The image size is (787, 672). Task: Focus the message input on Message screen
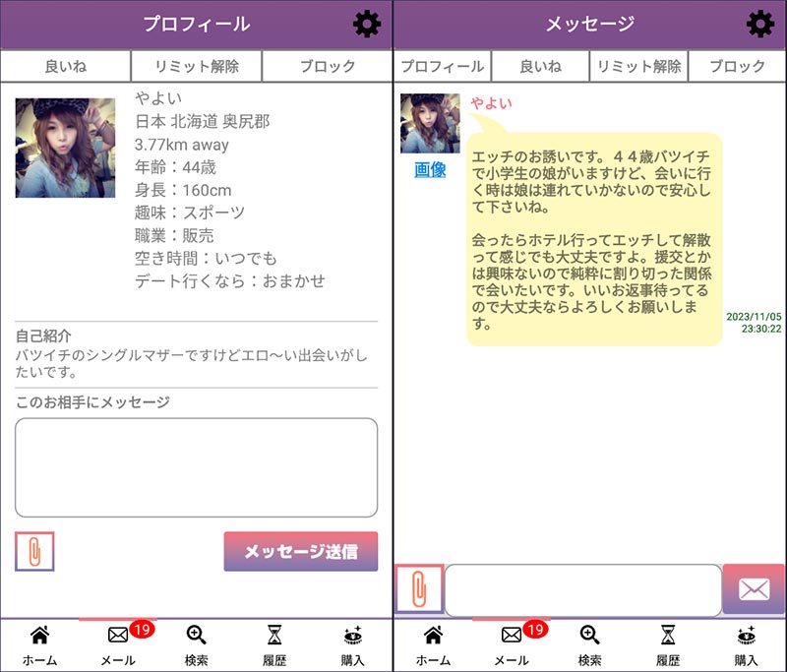(x=583, y=589)
